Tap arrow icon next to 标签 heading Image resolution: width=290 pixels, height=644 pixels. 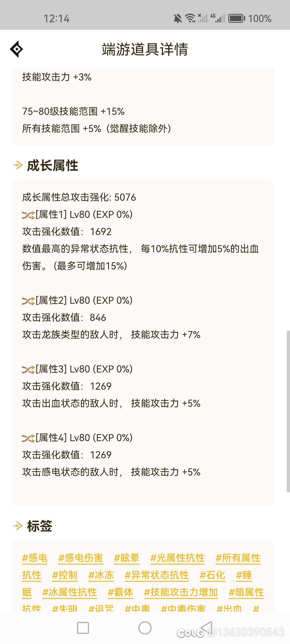[18, 526]
